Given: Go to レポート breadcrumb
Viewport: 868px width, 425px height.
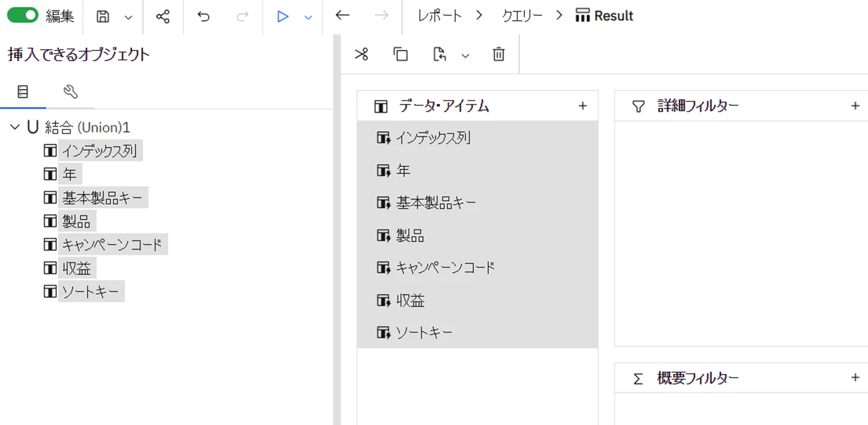Looking at the screenshot, I should 440,16.
